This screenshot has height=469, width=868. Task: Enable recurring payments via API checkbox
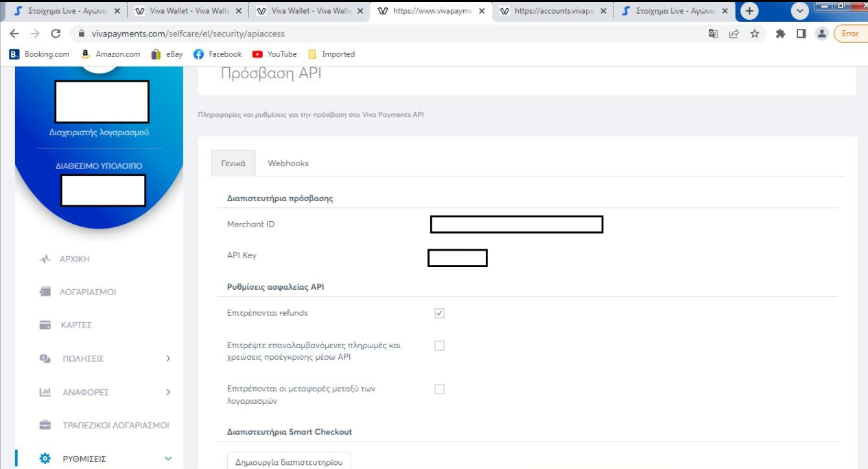pyautogui.click(x=439, y=346)
